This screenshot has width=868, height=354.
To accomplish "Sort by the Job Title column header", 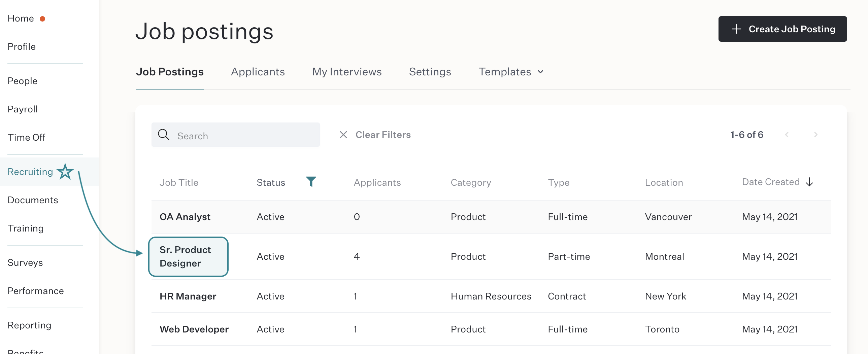I will 179,183.
